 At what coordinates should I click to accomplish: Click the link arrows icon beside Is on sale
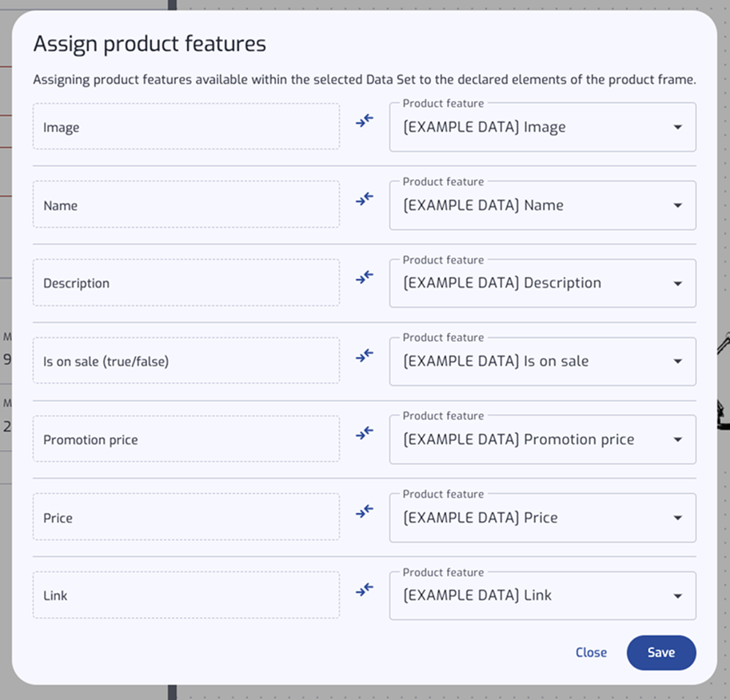pyautogui.click(x=365, y=355)
